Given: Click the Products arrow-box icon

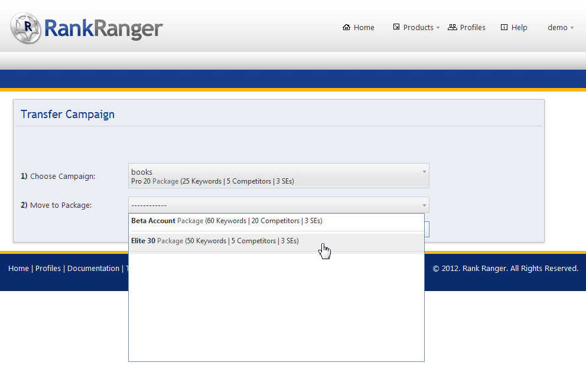Looking at the screenshot, I should 396,27.
